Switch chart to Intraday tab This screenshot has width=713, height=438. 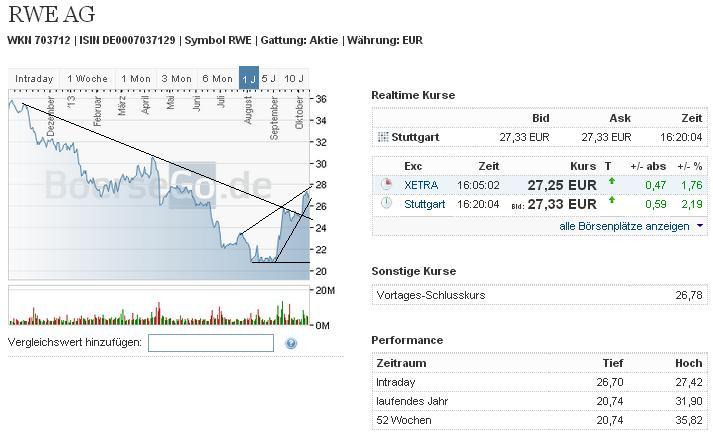click(x=34, y=79)
